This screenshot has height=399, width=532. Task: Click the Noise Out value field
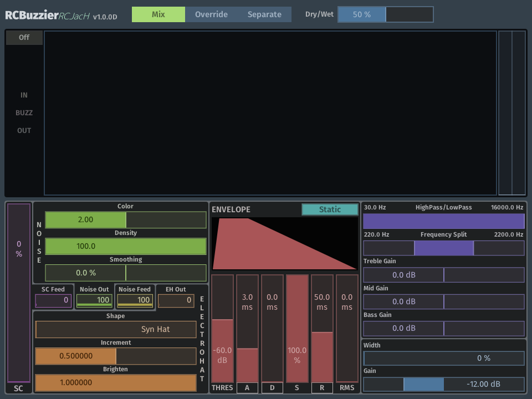click(94, 300)
